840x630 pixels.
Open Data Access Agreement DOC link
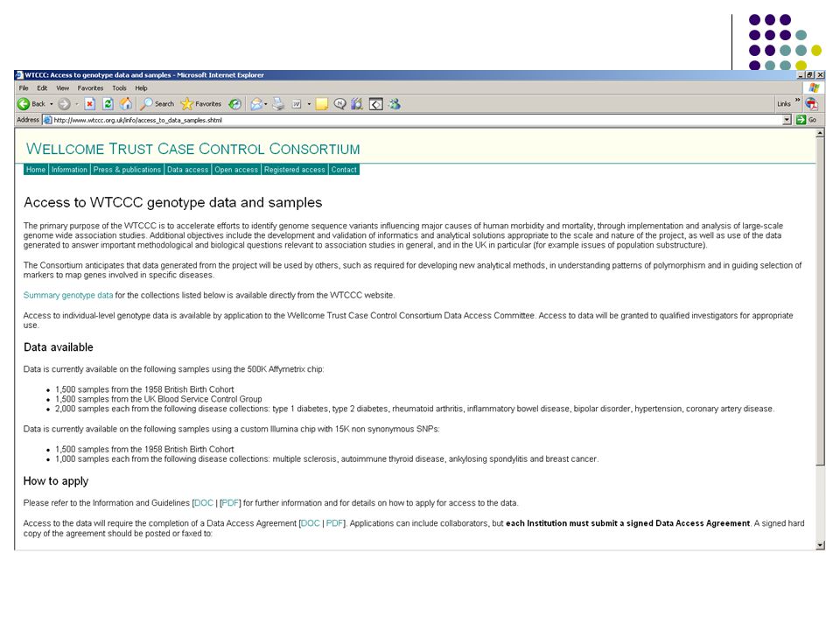tap(311, 523)
